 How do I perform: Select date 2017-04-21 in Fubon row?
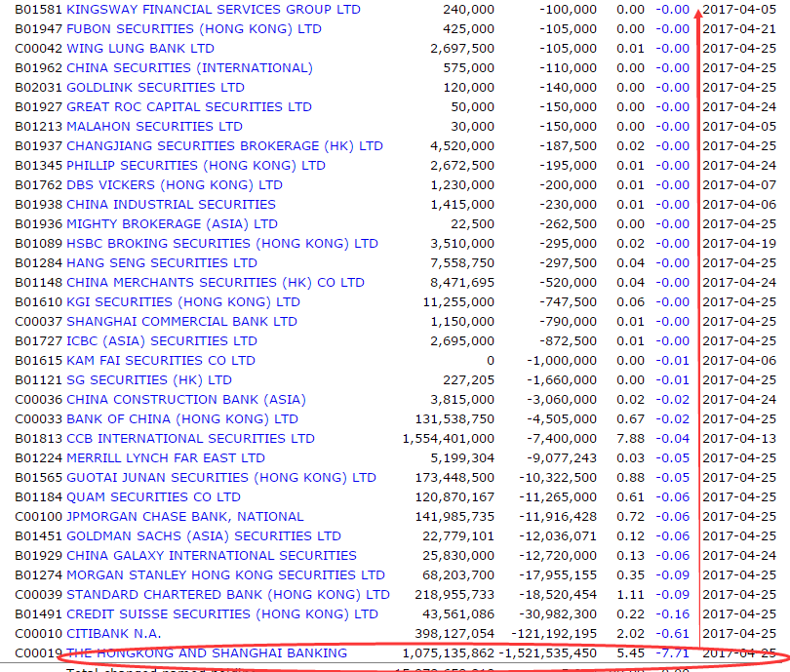pos(739,29)
